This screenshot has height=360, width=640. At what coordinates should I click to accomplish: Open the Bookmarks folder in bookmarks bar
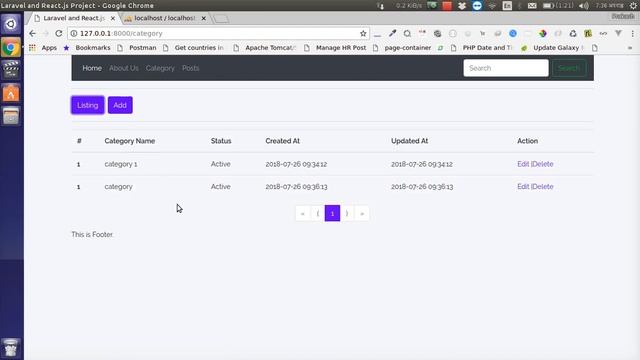click(88, 48)
